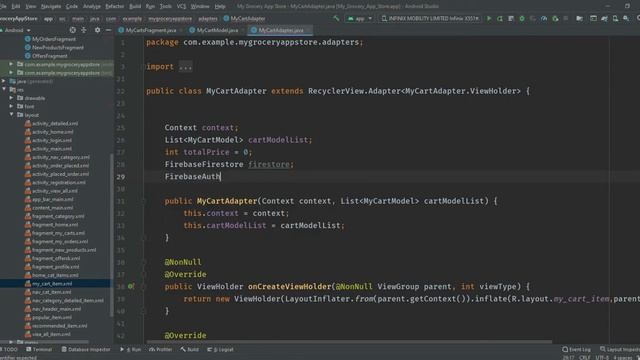Click the MyCartAdapter class icon in the breadcrumb

[226, 18]
